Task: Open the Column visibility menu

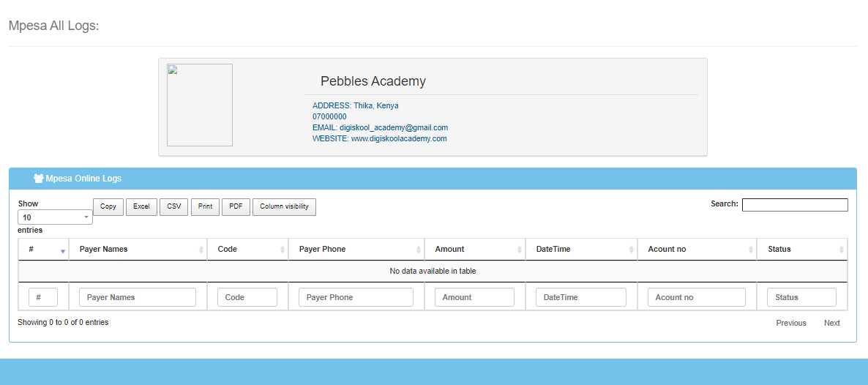Action: [x=284, y=207]
